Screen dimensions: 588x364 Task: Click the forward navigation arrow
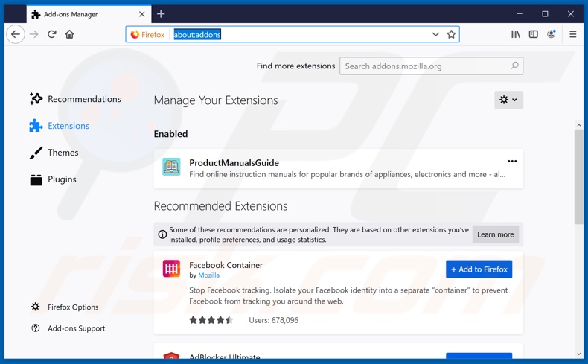pos(34,34)
